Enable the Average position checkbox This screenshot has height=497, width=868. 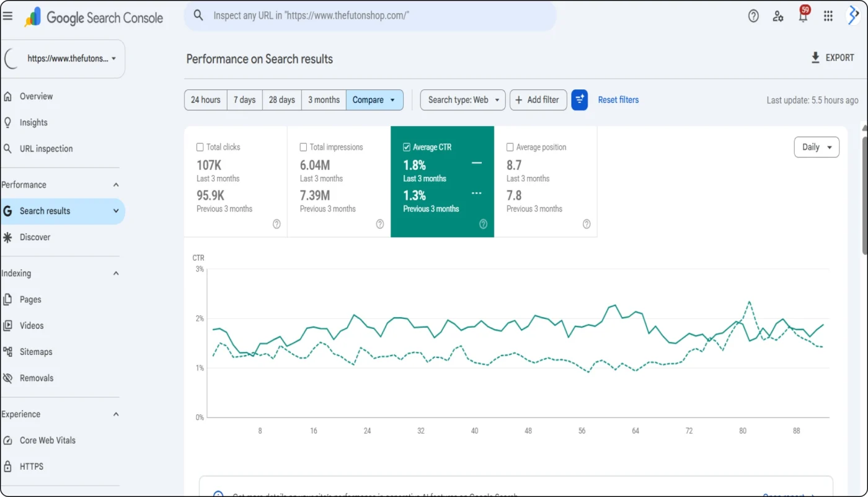point(510,147)
